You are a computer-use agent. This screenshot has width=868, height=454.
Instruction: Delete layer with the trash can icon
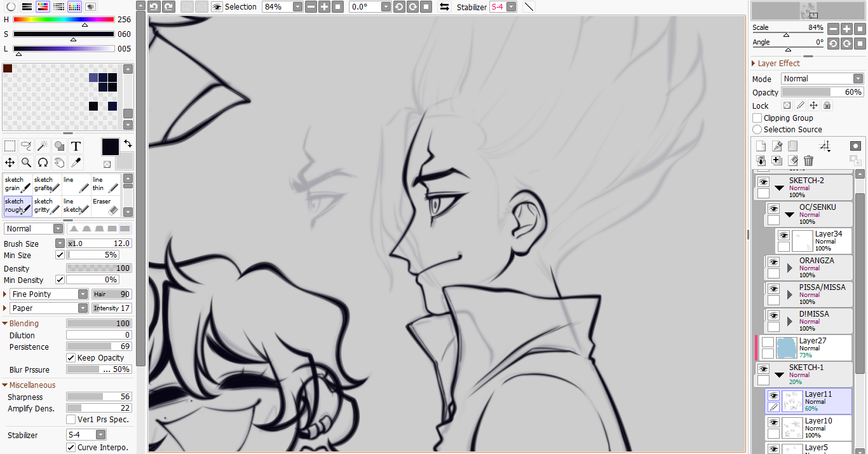(808, 161)
